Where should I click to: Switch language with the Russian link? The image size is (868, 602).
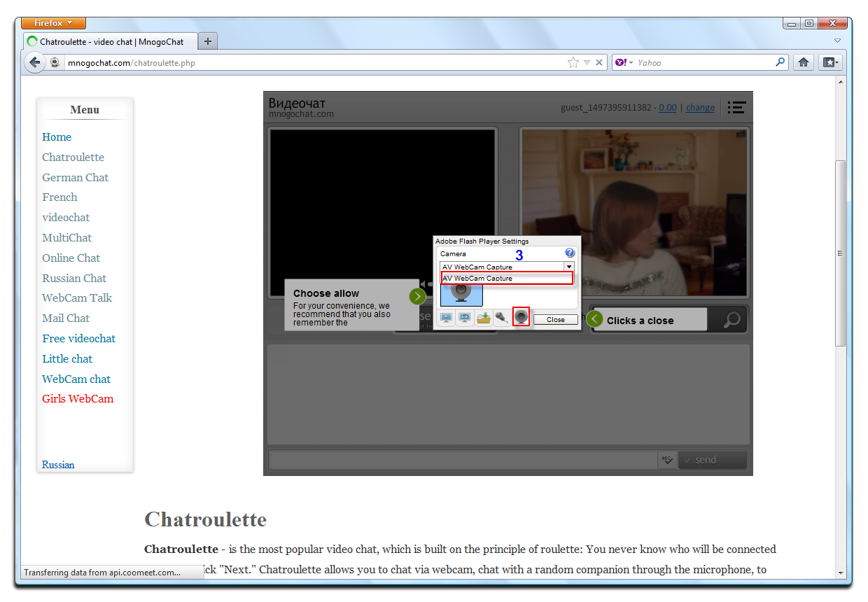[x=58, y=465]
